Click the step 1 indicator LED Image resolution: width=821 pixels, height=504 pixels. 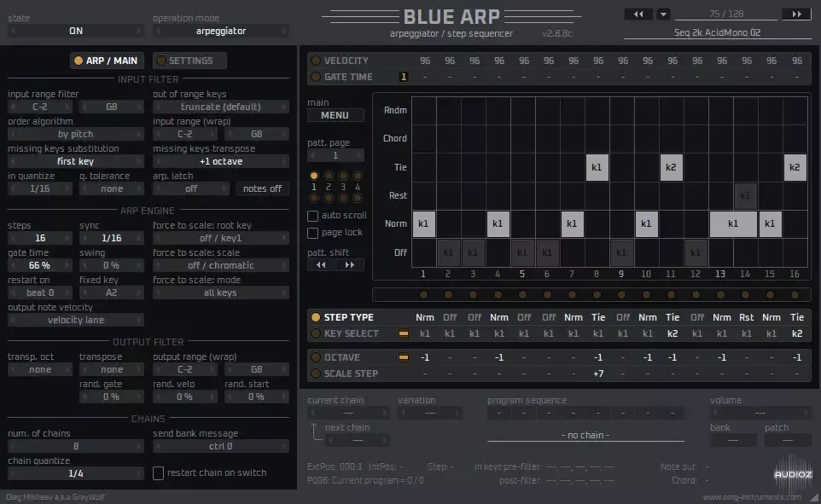click(x=423, y=295)
